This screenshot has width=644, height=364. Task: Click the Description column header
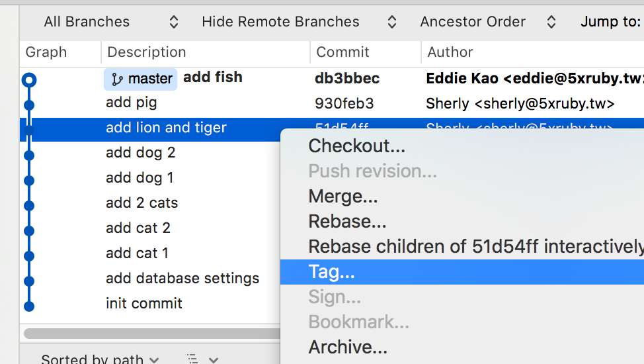(x=147, y=52)
